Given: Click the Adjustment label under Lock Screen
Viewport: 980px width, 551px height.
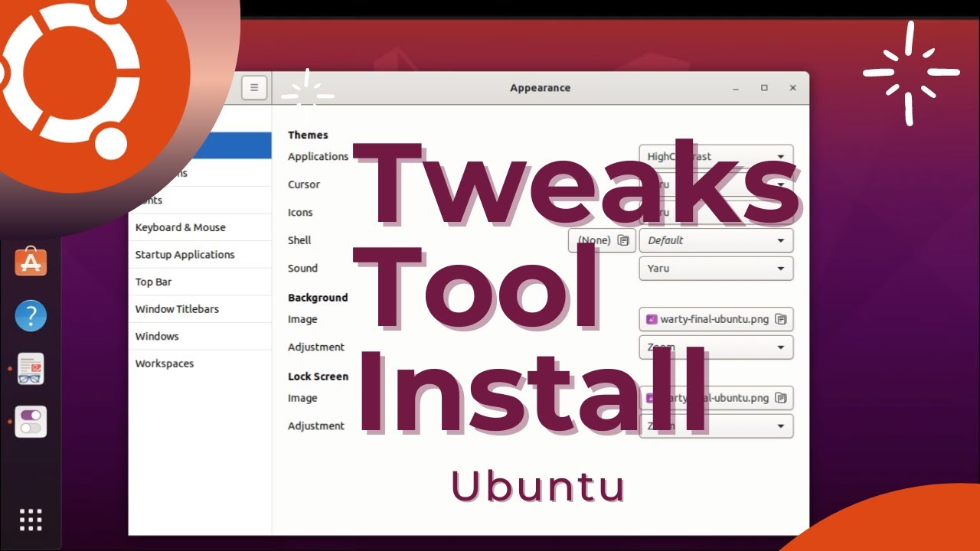Looking at the screenshot, I should (316, 426).
